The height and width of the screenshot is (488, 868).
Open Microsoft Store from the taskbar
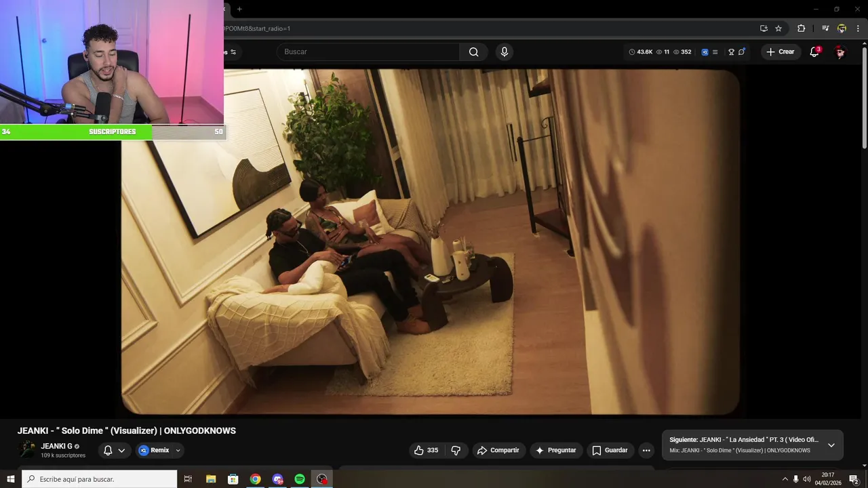coord(233,479)
